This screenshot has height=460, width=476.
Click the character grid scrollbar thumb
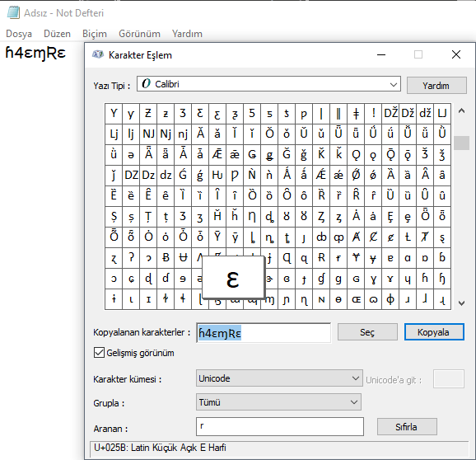point(461,143)
